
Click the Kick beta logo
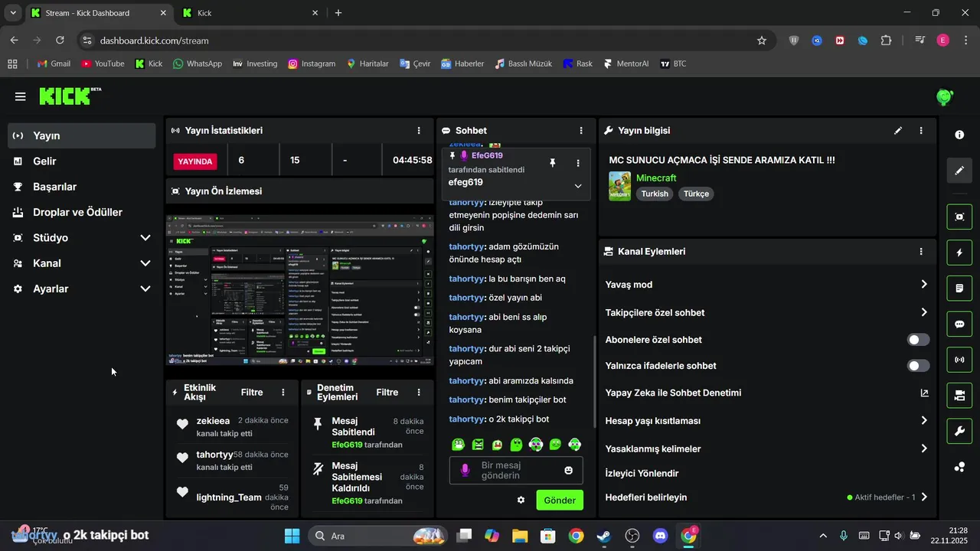(70, 96)
